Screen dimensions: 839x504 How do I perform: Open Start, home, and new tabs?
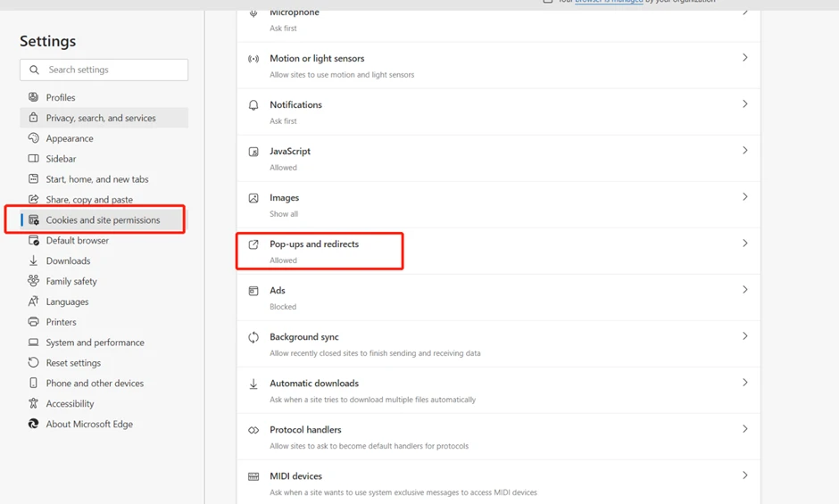tap(104, 179)
